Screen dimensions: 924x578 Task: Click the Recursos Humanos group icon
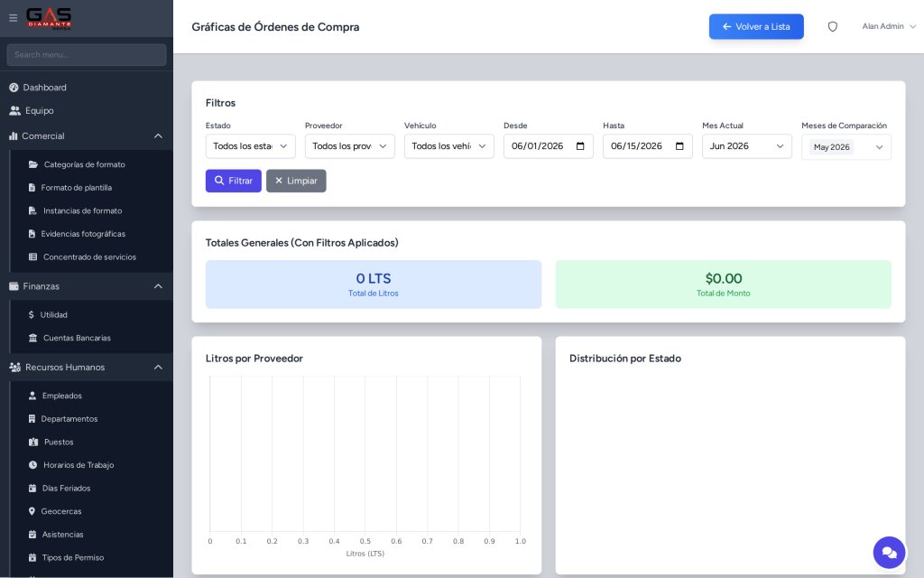click(14, 367)
